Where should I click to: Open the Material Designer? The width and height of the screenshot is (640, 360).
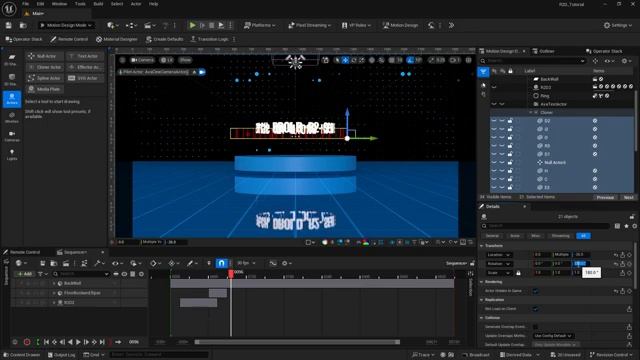(117, 39)
